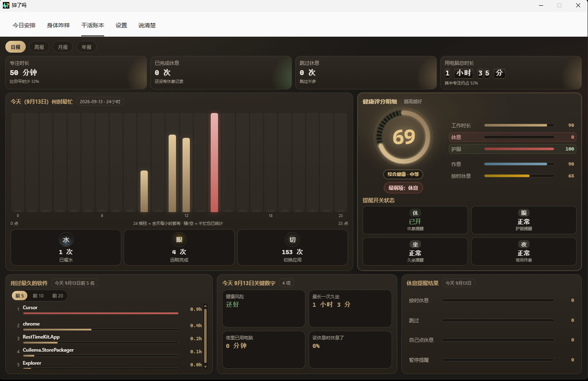Minimize the 猝了吗 window
The width and height of the screenshot is (588, 381).
(x=541, y=6)
